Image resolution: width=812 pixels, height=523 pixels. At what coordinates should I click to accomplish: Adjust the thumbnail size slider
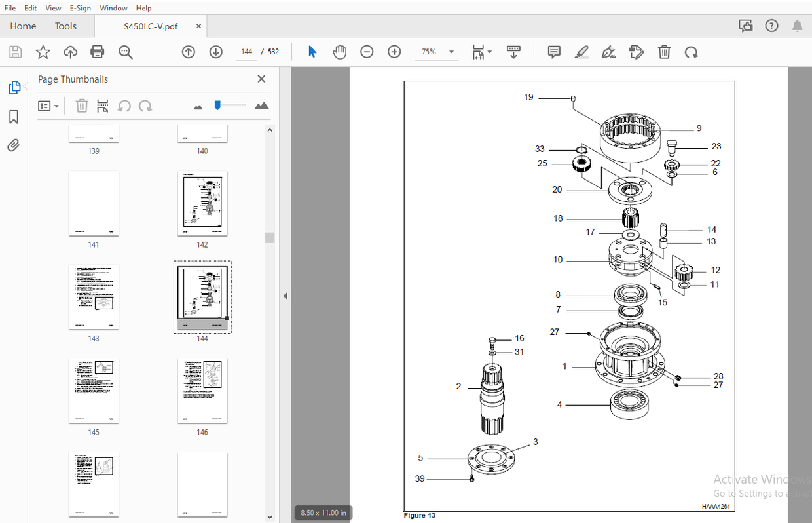click(x=218, y=105)
